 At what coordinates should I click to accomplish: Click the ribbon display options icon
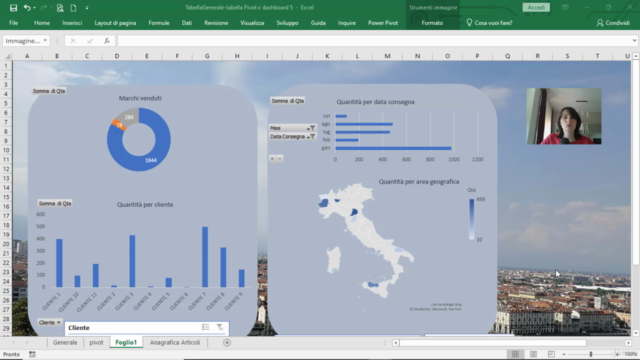point(565,7)
